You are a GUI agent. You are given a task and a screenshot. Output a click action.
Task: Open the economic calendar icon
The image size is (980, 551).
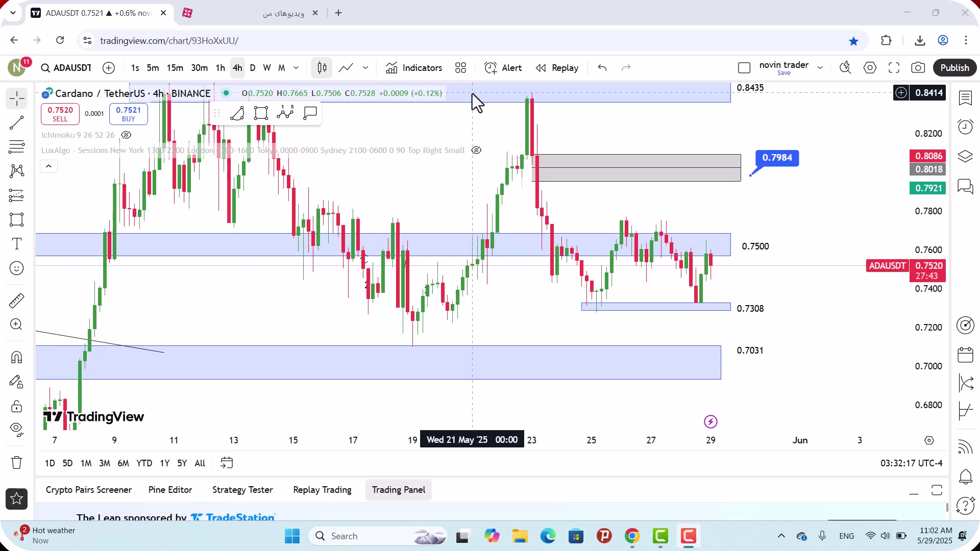click(965, 355)
